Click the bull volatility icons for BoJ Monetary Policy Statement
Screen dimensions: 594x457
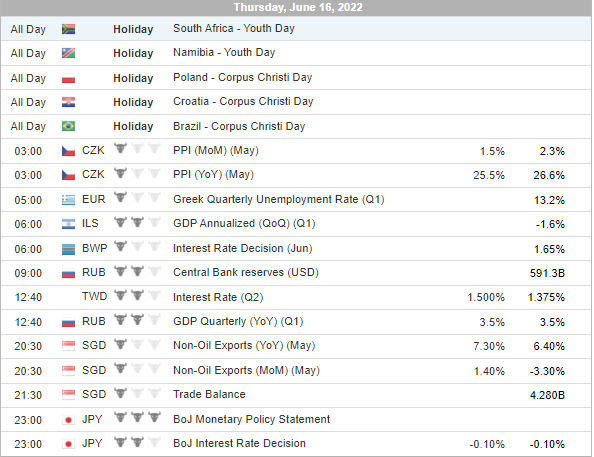[137, 417]
